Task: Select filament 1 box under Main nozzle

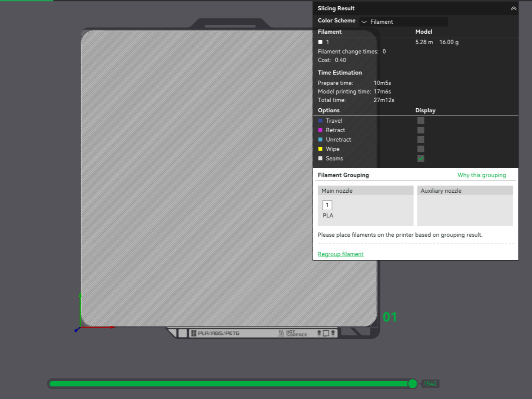Action: click(x=327, y=205)
